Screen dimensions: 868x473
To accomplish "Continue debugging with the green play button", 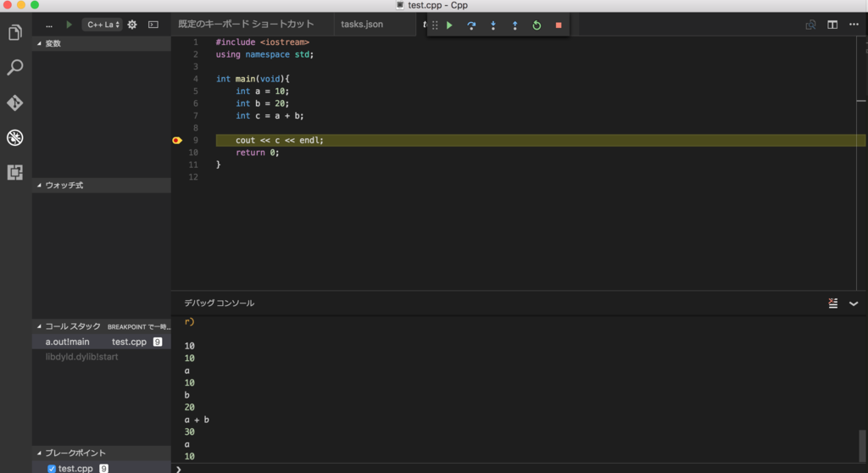I will pyautogui.click(x=449, y=25).
